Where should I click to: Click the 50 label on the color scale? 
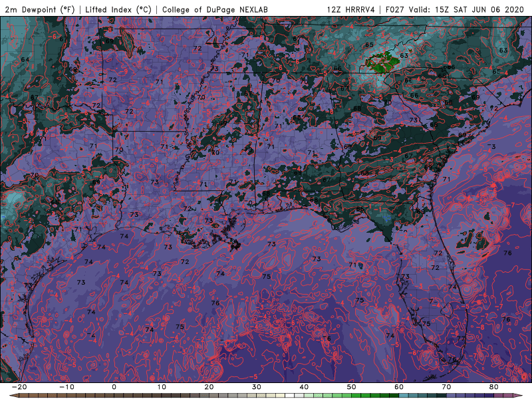[352, 387]
